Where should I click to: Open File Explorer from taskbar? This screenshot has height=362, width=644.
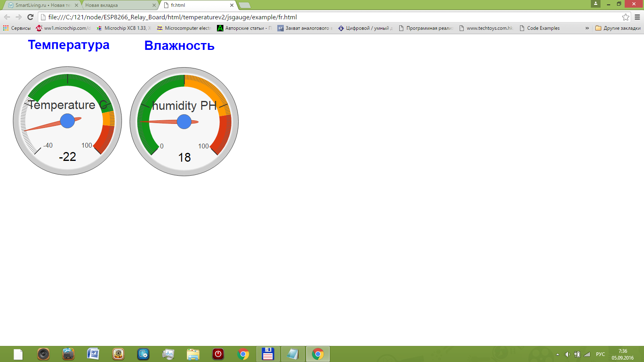[193, 354]
